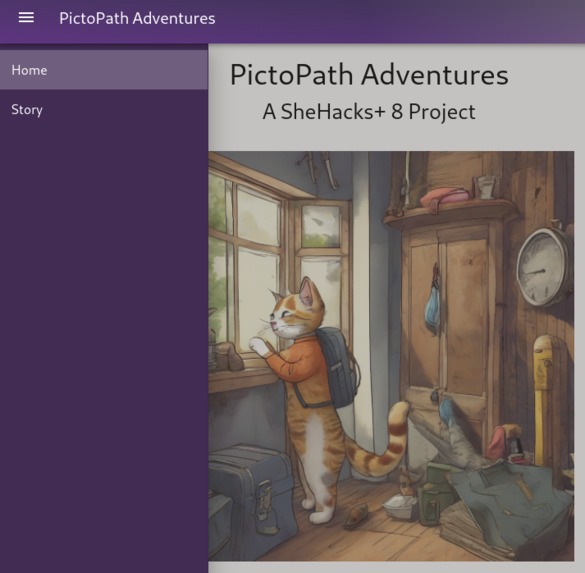
Task: Go to the Story page in sidebar
Action: pyautogui.click(x=104, y=110)
